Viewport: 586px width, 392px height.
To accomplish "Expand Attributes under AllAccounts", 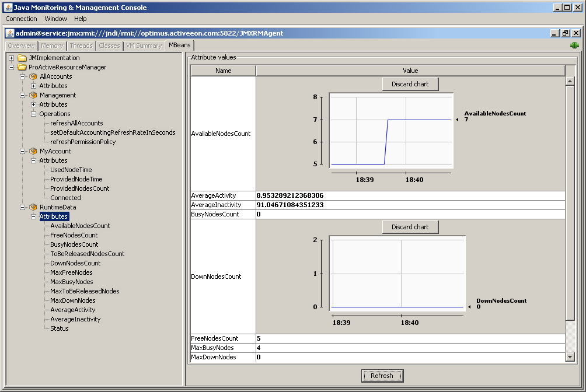I will point(34,86).
